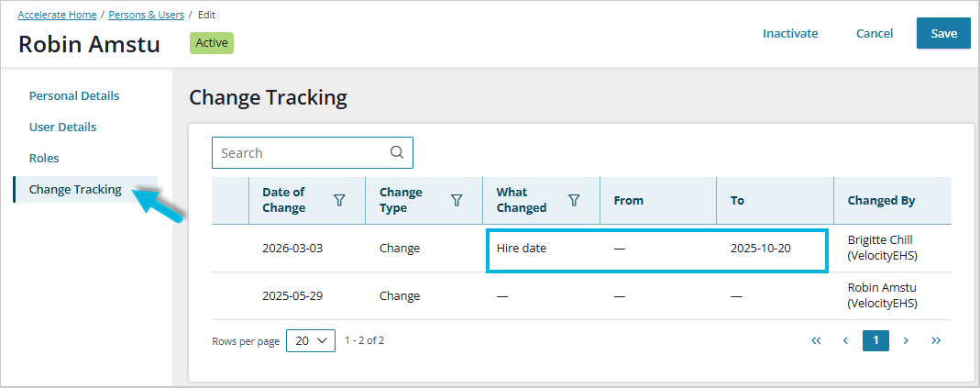Image resolution: width=980 pixels, height=388 pixels.
Task: Go to the first page arrow
Action: point(816,340)
